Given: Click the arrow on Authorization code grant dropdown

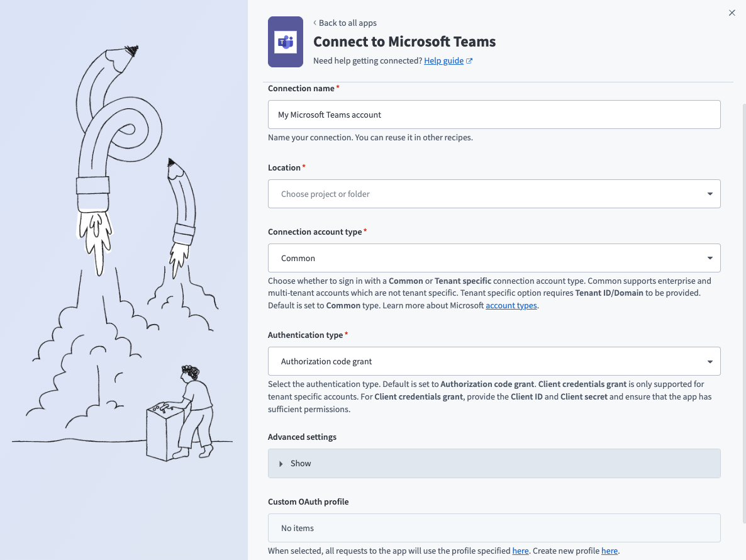Looking at the screenshot, I should [x=710, y=362].
